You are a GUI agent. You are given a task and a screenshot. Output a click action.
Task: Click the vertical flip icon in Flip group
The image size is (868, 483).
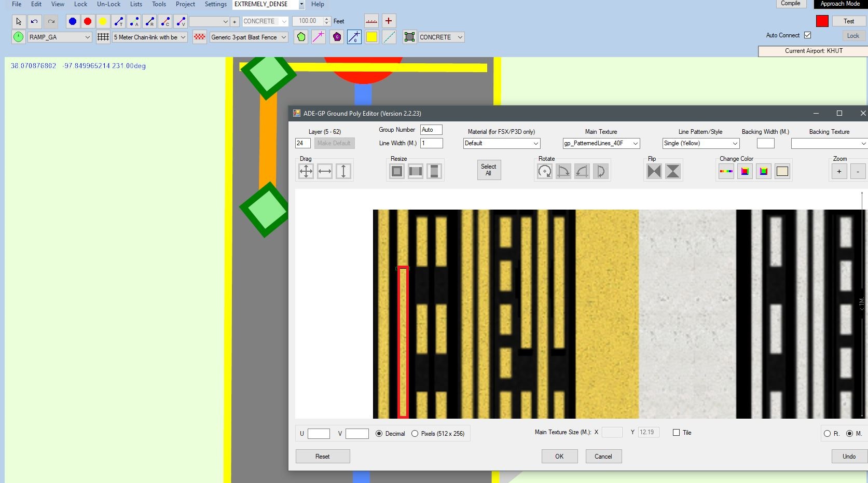point(672,171)
